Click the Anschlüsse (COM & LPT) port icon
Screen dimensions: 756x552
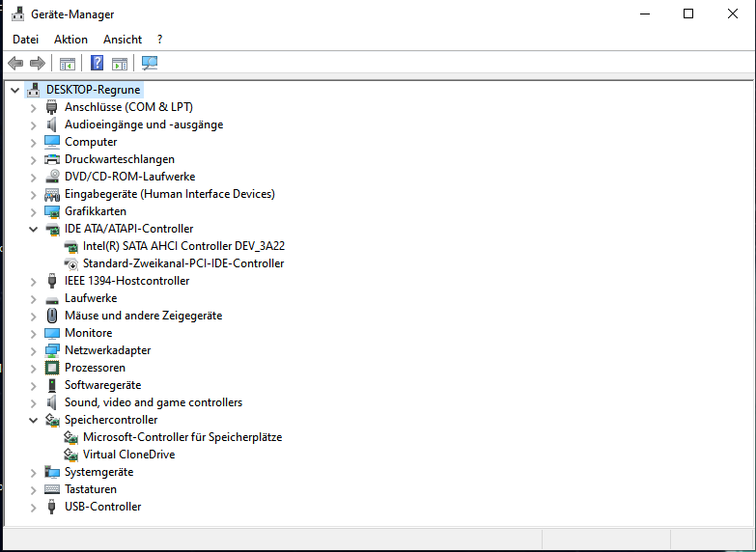51,107
